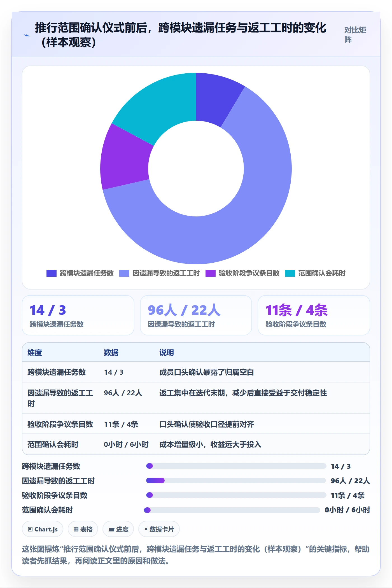
Task: Toggle the 范围确认会耗时 legend color swatch
Action: [x=290, y=273]
